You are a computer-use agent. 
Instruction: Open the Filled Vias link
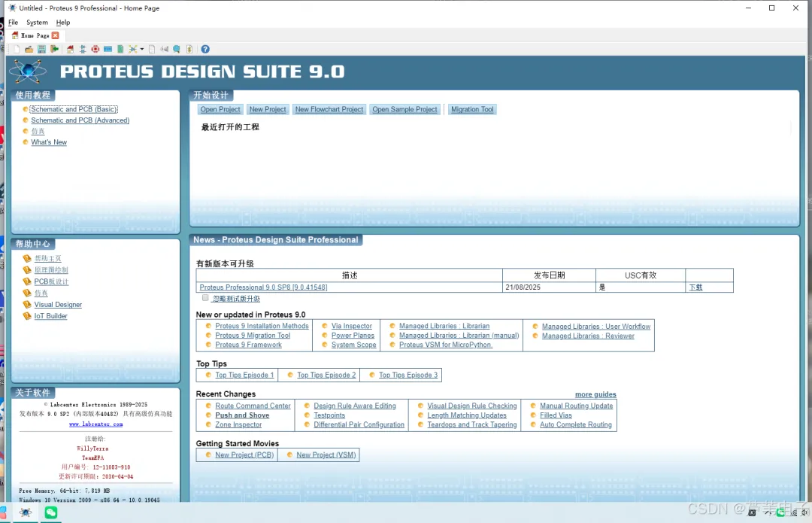[556, 415]
